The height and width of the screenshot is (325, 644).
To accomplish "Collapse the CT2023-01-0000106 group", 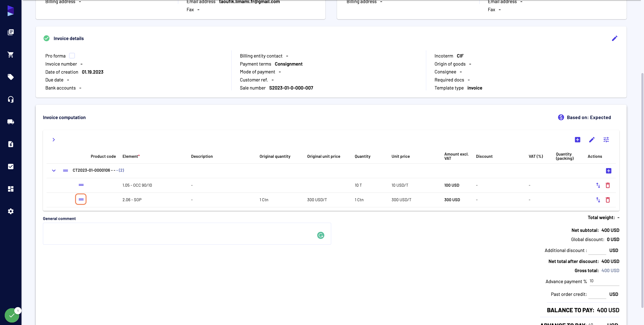I will (53, 171).
